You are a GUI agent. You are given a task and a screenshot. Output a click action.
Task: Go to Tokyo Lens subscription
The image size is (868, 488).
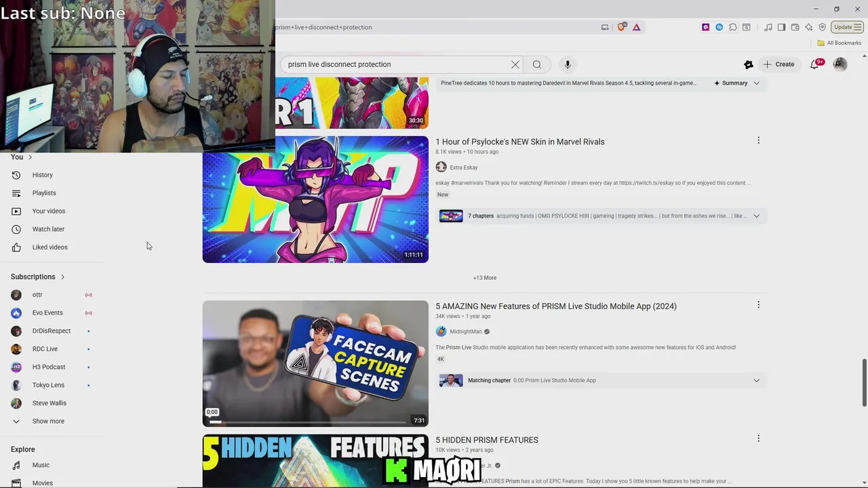point(48,385)
